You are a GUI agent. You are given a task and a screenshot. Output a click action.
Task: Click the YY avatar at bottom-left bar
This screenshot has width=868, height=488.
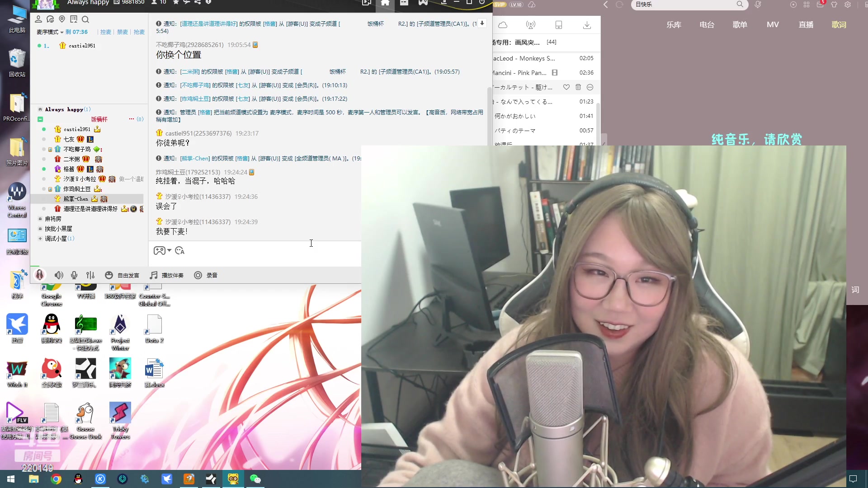point(40,275)
